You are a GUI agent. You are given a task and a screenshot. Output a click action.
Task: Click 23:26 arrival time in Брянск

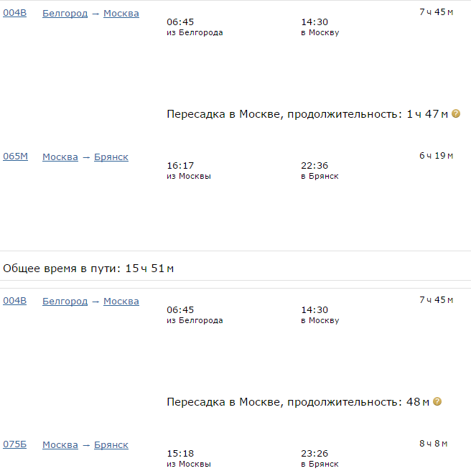pos(314,453)
